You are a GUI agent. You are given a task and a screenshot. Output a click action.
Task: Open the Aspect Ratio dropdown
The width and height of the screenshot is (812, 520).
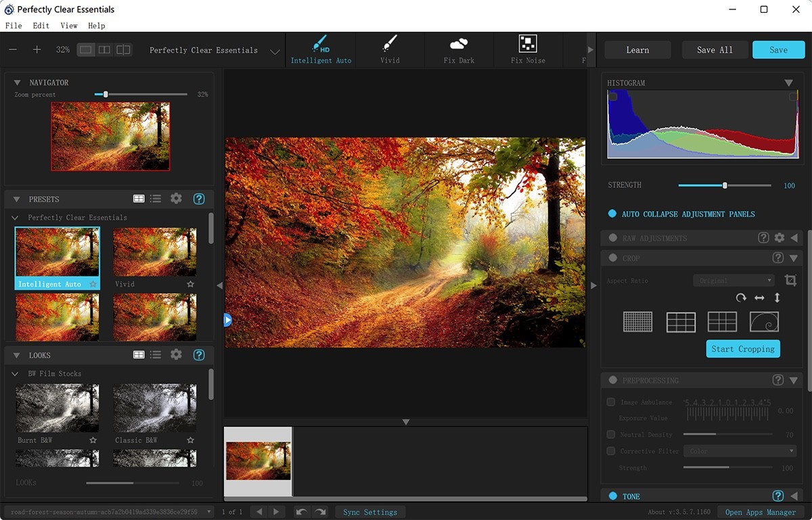(x=734, y=280)
